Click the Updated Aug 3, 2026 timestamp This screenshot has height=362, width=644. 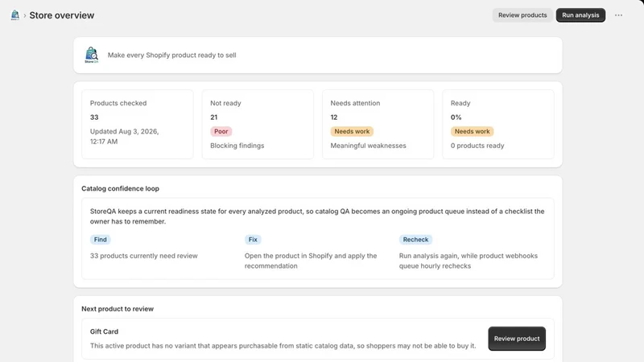point(125,136)
